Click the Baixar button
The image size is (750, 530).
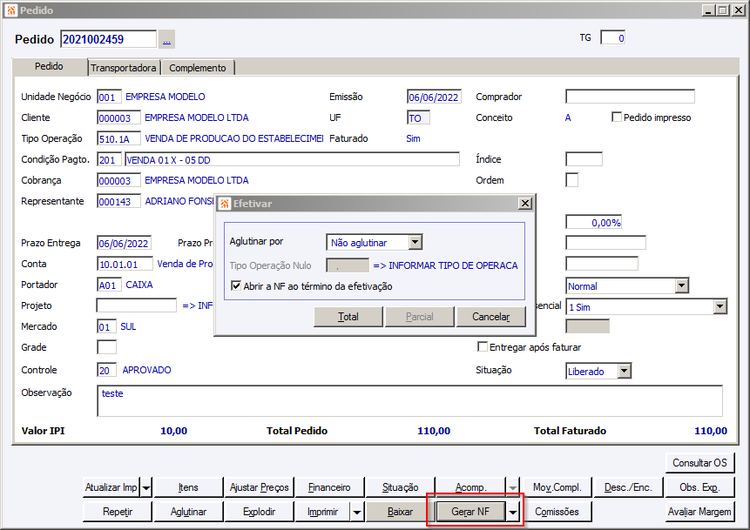(x=400, y=512)
